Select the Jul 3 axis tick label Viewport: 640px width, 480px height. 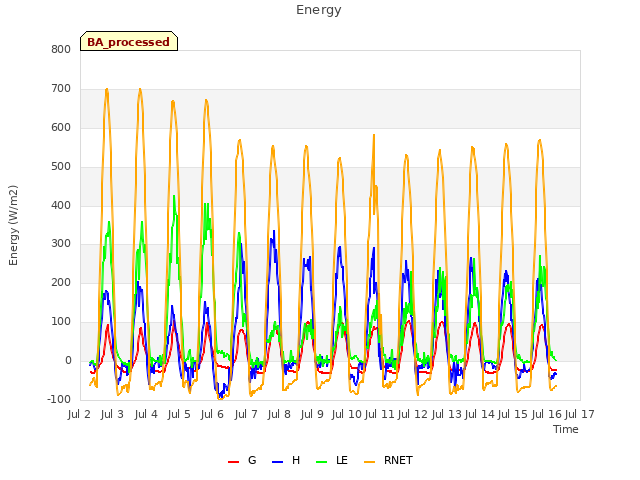click(112, 414)
